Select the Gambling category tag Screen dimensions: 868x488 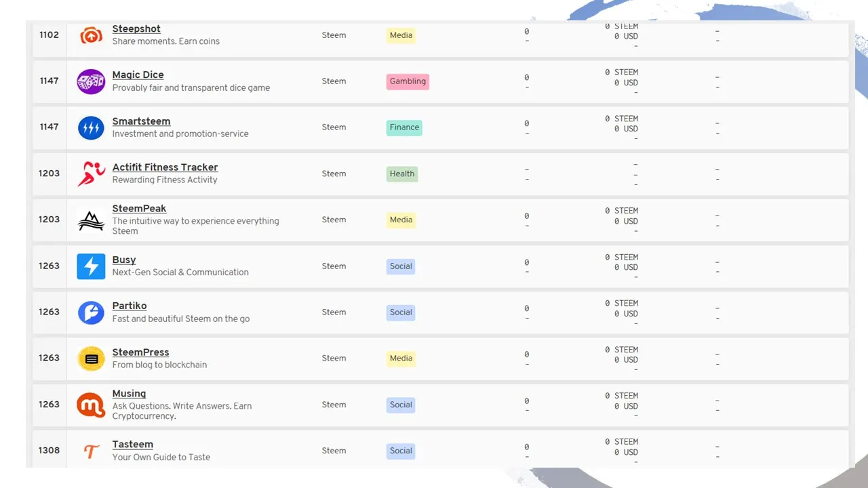(x=408, y=81)
